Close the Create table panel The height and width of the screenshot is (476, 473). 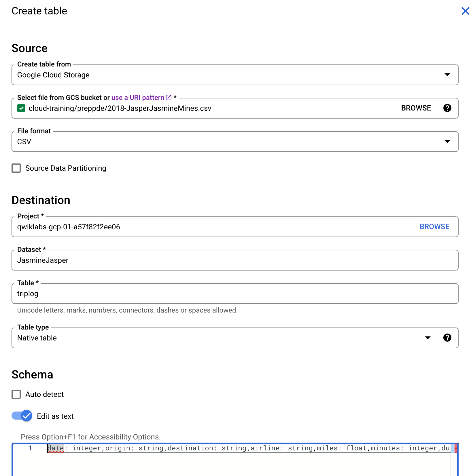[x=465, y=11]
